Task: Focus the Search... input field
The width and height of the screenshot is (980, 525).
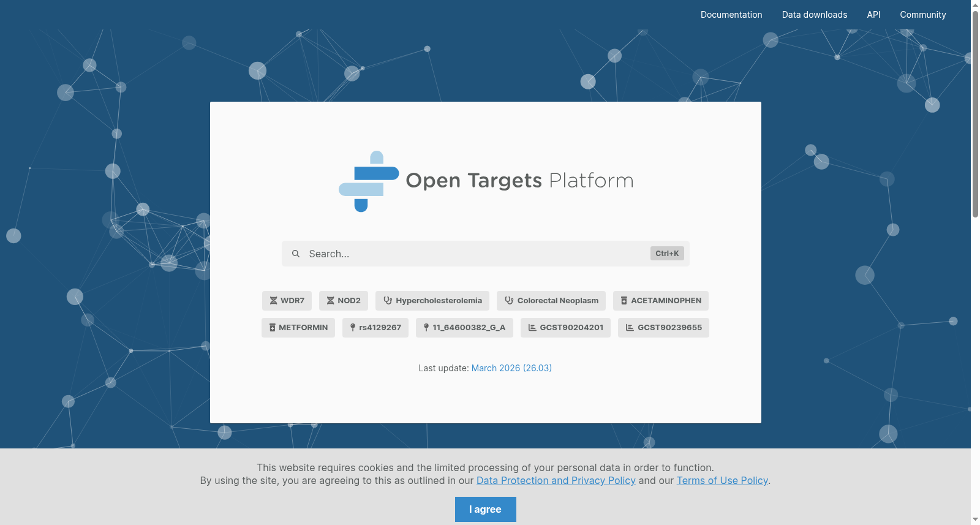Action: point(486,254)
